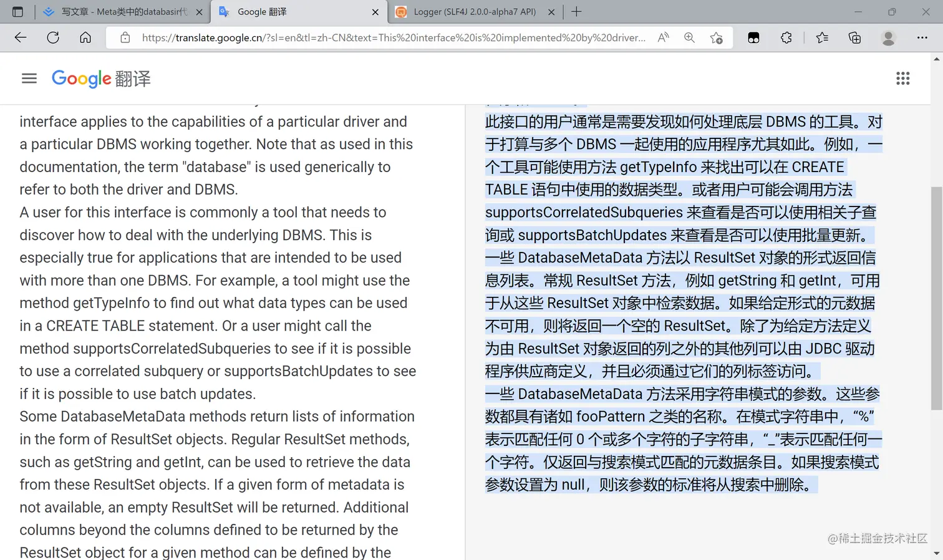Close the 写文章 tab
The height and width of the screenshot is (560, 943).
pyautogui.click(x=199, y=12)
